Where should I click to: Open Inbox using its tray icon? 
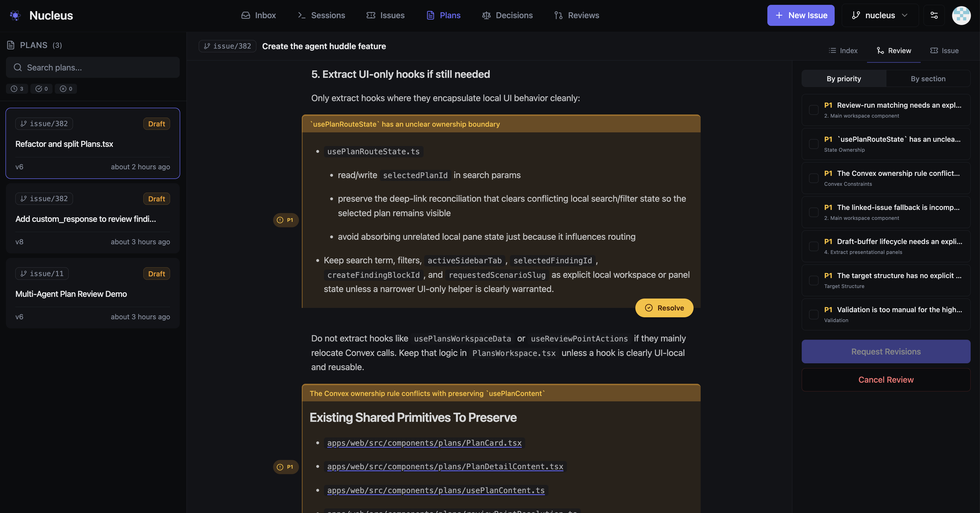click(246, 15)
